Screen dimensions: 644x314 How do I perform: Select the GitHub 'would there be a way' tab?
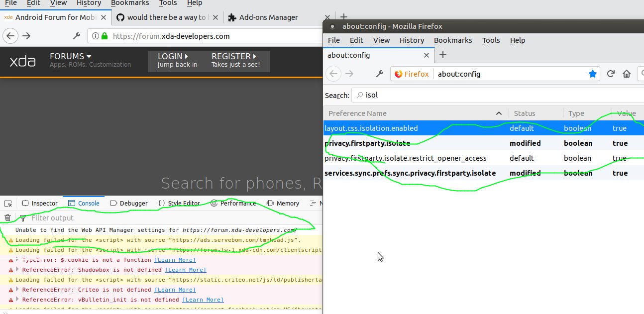point(167,17)
